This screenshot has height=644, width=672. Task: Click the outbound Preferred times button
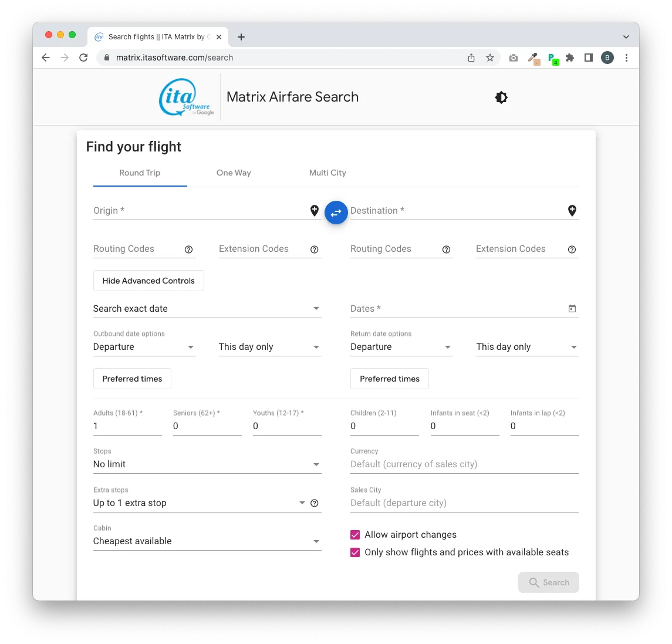coord(132,379)
